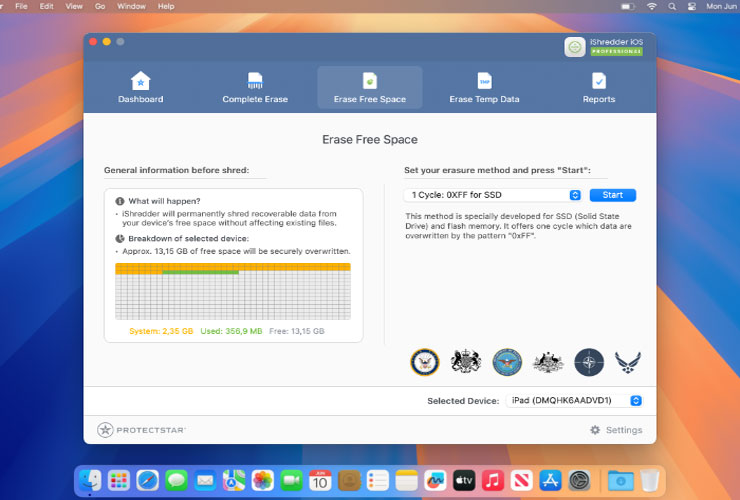This screenshot has width=740, height=500.
Task: Switch to the Erase Free Space tab
Action: point(369,88)
